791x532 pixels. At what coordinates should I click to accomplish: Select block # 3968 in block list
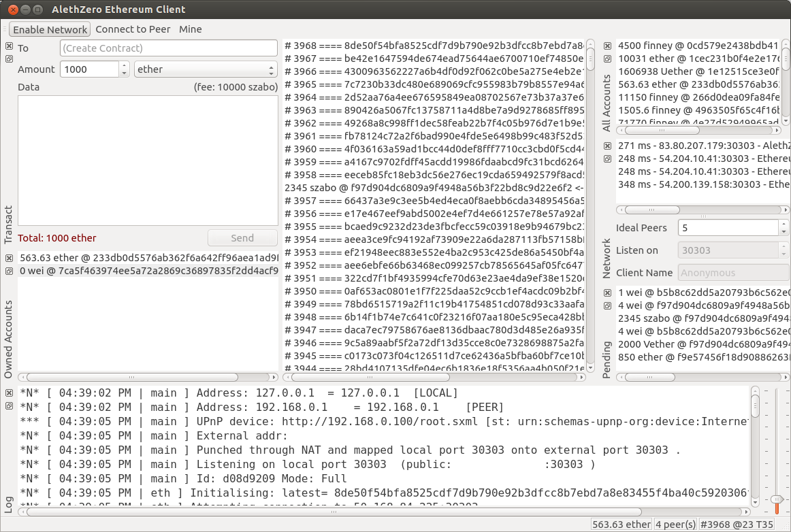pos(434,46)
